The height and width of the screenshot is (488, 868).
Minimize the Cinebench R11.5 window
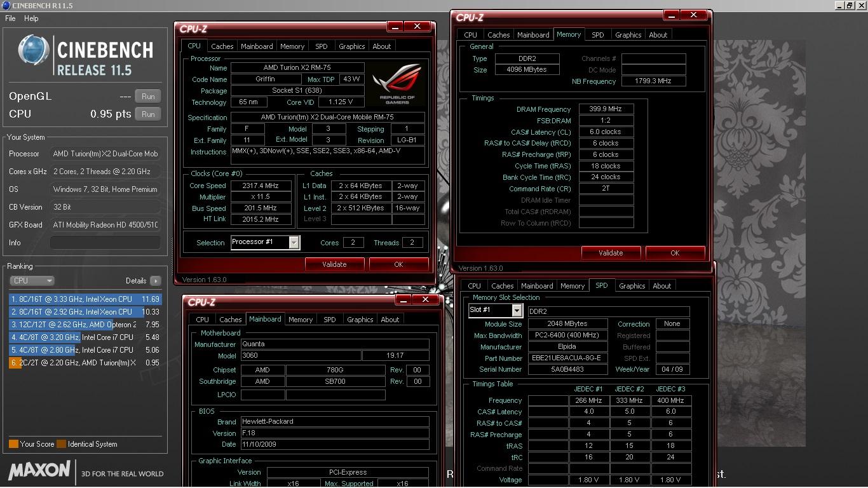tap(839, 5)
